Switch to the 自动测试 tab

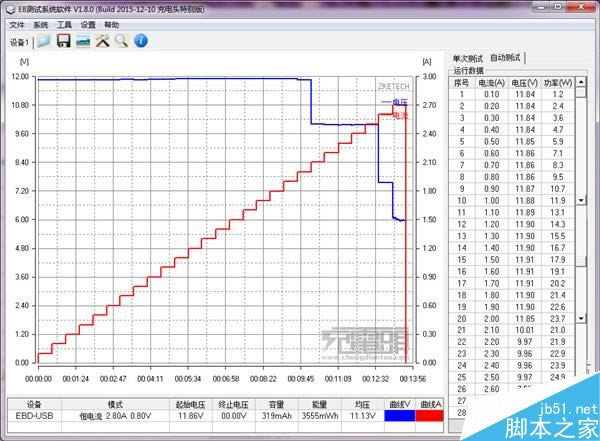point(509,58)
